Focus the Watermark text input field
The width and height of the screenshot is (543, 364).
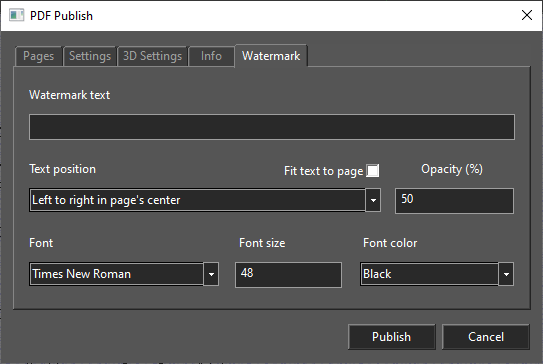(272, 127)
